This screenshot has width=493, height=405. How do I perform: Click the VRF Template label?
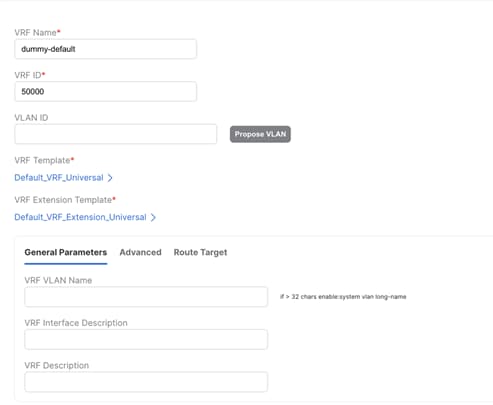tap(42, 160)
